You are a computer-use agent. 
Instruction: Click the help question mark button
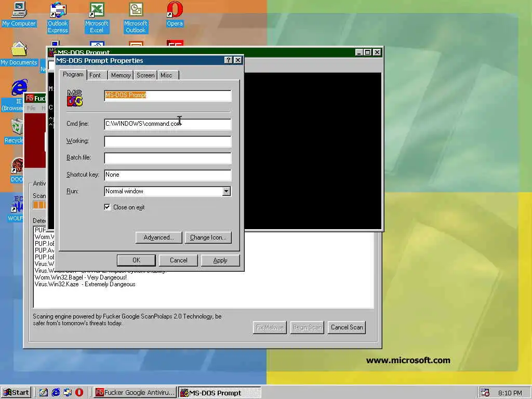coord(229,60)
